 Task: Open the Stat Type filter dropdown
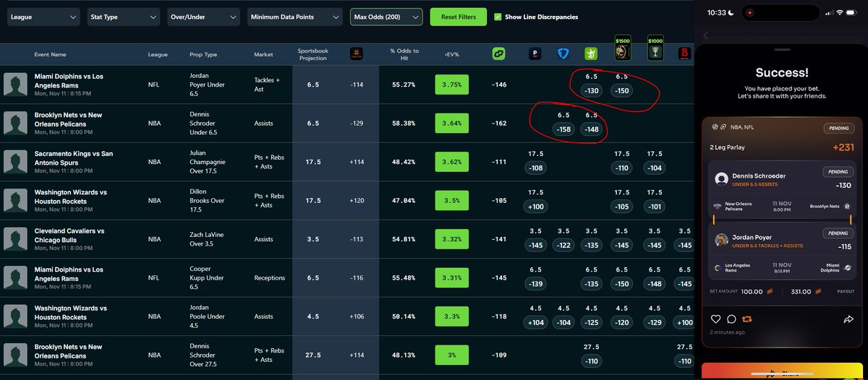(123, 17)
